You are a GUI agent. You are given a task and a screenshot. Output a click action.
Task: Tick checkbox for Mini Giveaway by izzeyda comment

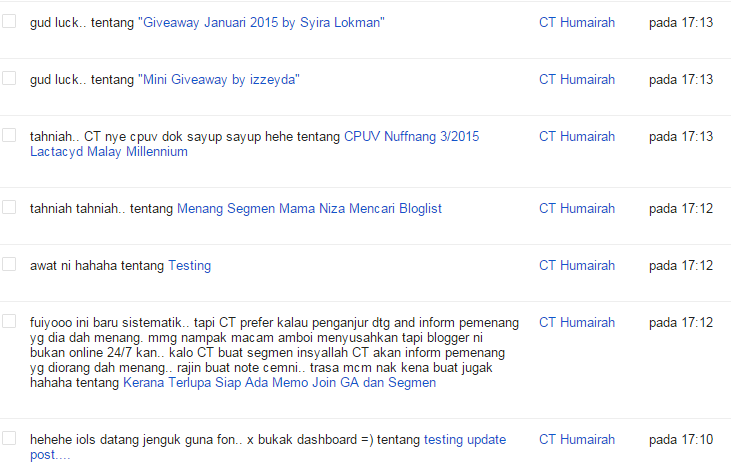click(9, 78)
